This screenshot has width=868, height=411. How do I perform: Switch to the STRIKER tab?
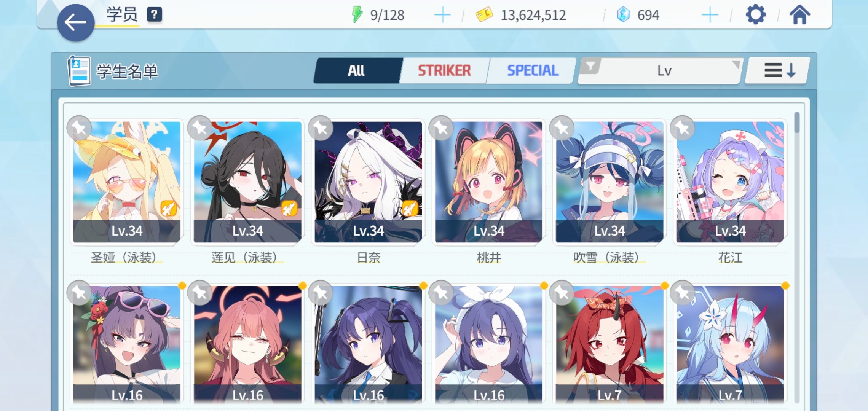click(x=444, y=70)
